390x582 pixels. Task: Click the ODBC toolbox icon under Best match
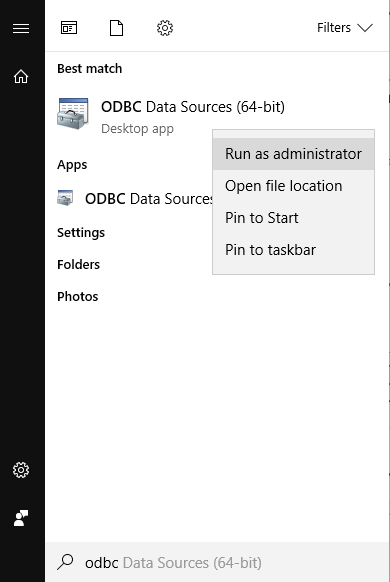[73, 114]
